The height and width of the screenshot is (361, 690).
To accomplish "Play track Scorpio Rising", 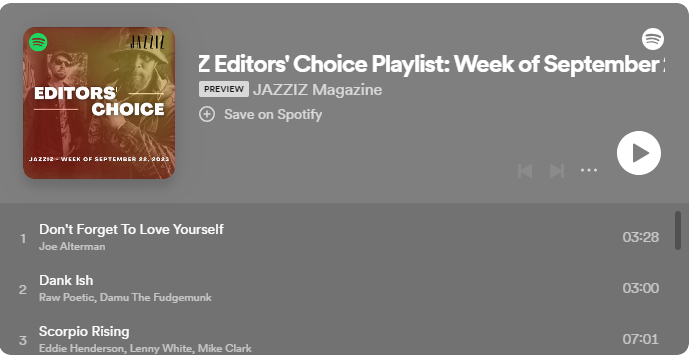I will (x=84, y=332).
